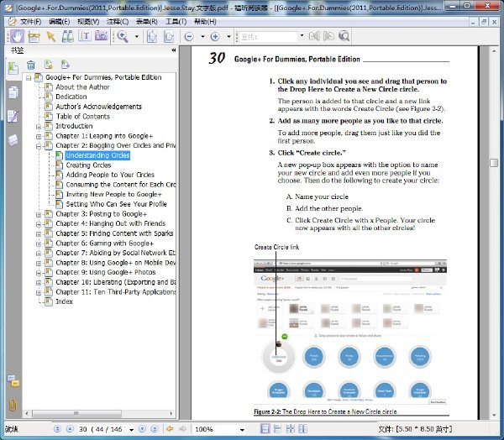Choose the arrow select annotation tool
Screen dimensions: 504x440
(50, 36)
